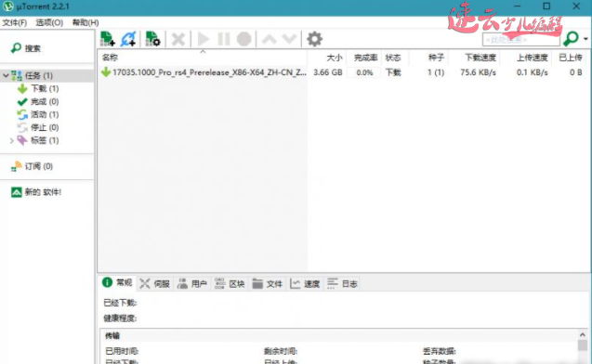Select 标签 (1) in sidebar
This screenshot has width=592, height=364.
click(x=45, y=140)
